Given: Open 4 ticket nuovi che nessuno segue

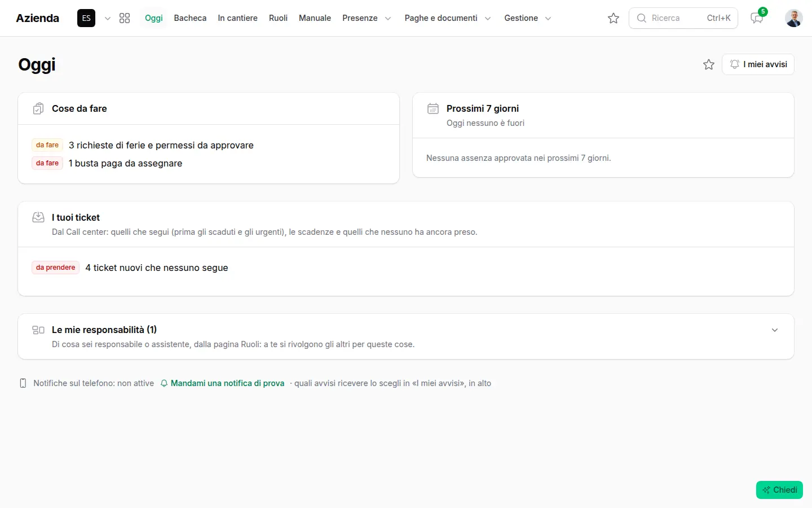Looking at the screenshot, I should [157, 268].
